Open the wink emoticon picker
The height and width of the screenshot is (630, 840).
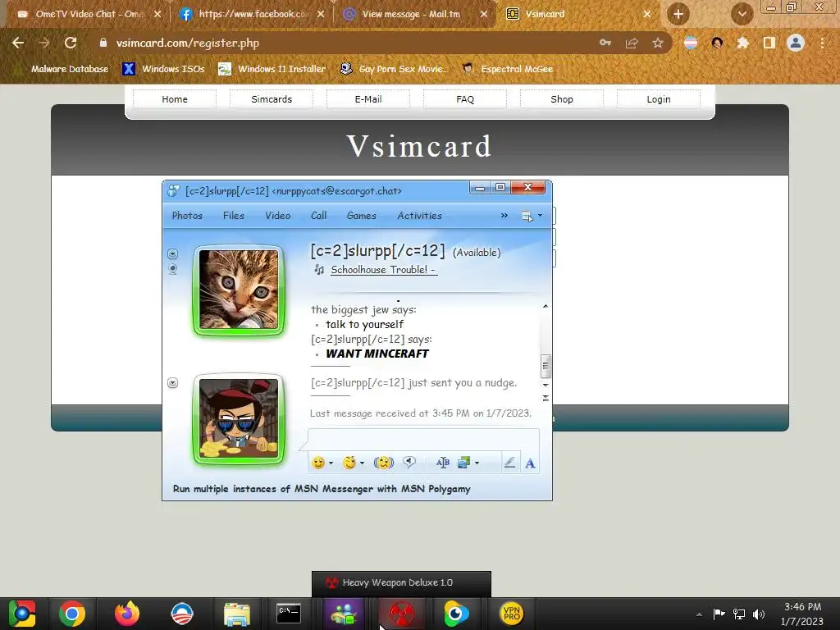pos(349,463)
